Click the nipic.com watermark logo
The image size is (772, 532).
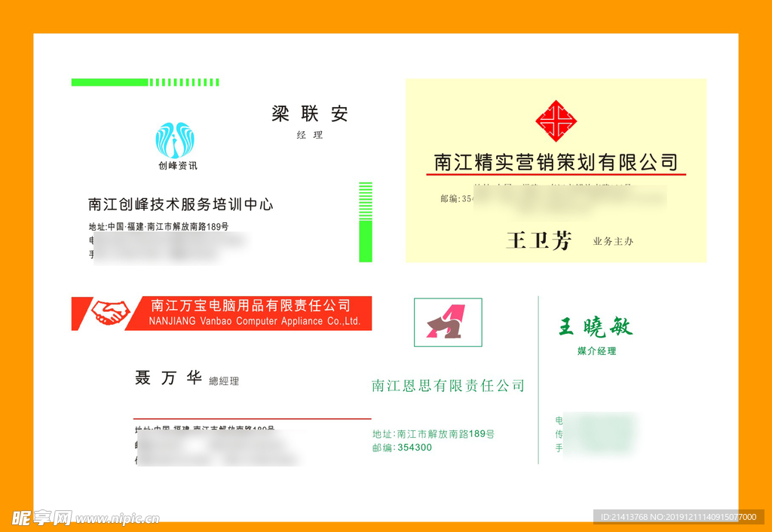86,518
